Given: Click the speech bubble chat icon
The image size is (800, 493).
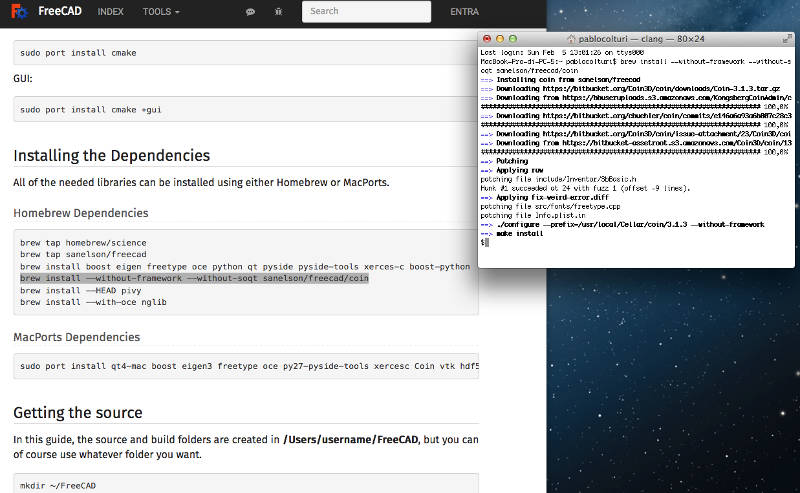Looking at the screenshot, I should pos(250,11).
